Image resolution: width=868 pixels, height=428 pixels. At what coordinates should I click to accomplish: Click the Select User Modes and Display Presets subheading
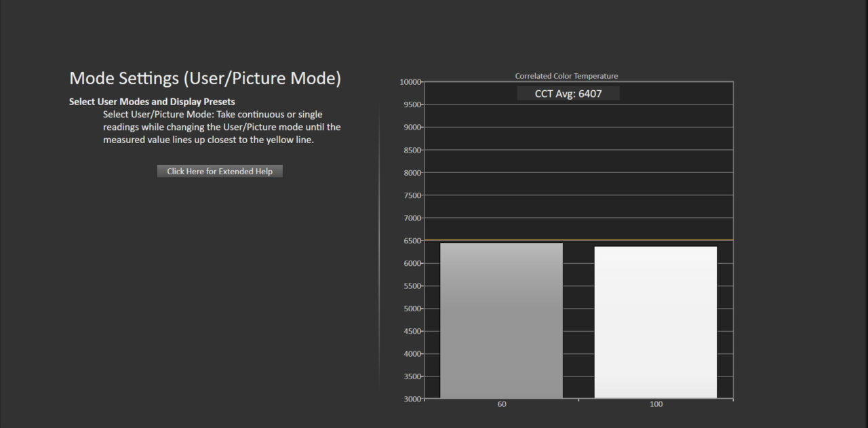coord(152,102)
